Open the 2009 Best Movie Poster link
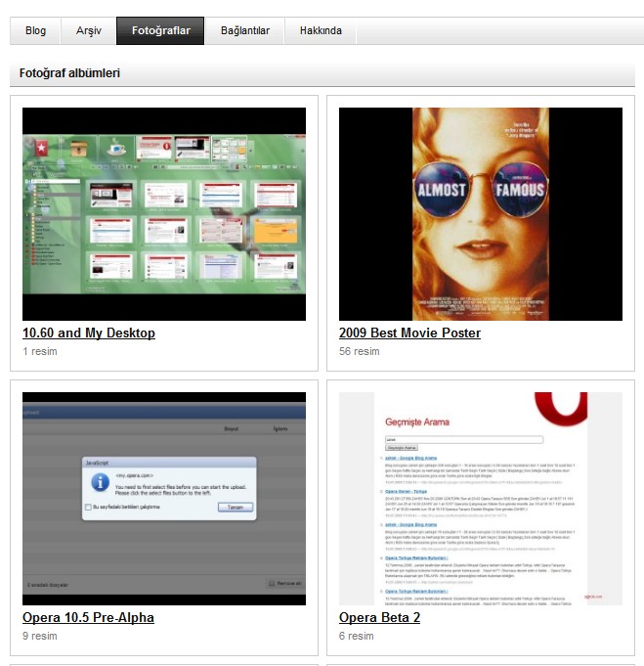This screenshot has width=644, height=666. (x=409, y=333)
